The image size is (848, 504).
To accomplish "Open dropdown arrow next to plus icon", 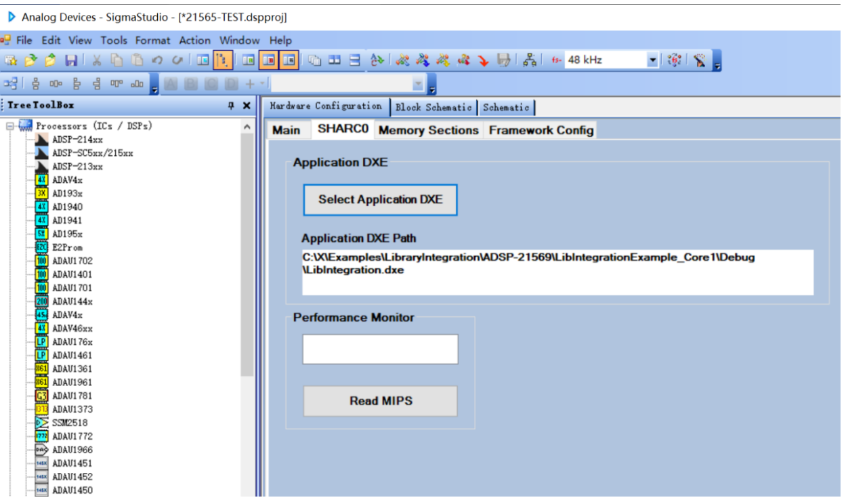I will [x=262, y=83].
